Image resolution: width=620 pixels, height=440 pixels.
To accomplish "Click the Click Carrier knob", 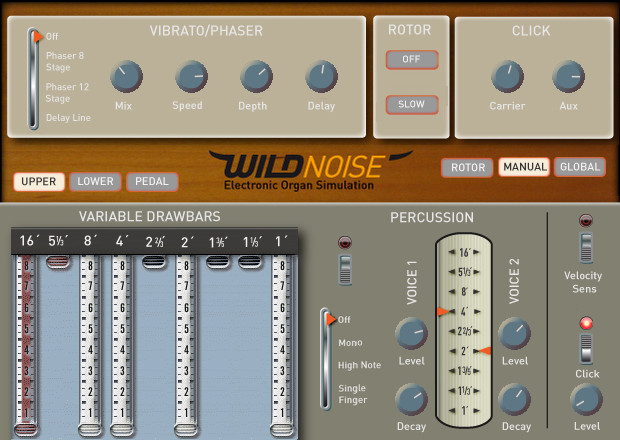I will pos(507,76).
